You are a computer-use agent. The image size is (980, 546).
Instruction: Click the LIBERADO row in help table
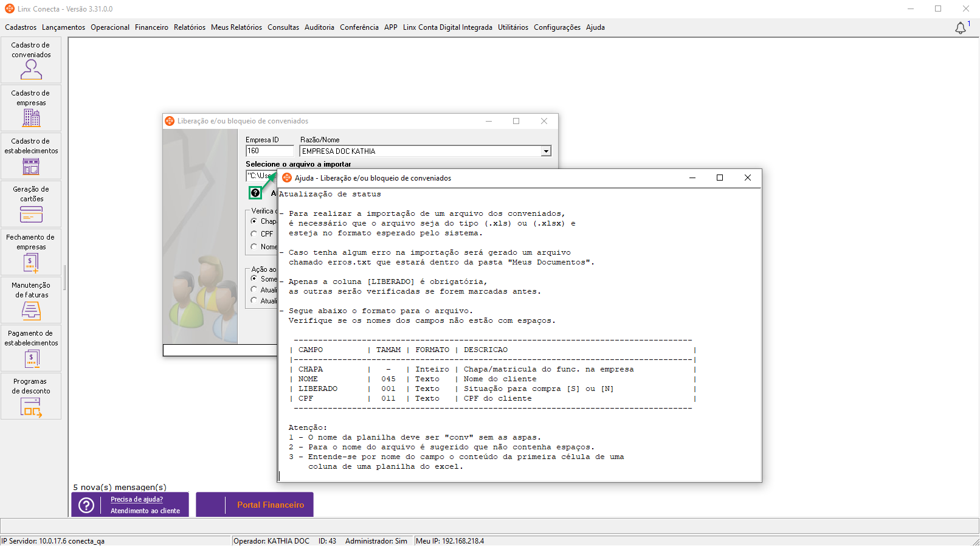click(492, 389)
